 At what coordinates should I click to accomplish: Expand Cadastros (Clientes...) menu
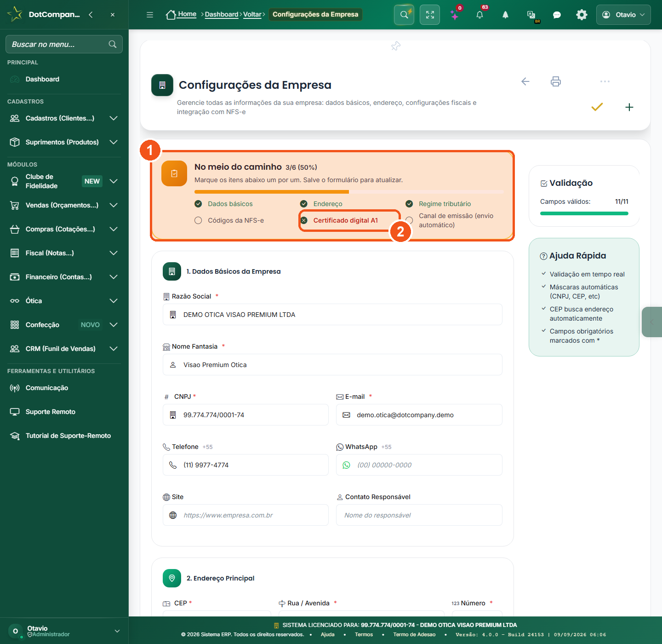64,118
